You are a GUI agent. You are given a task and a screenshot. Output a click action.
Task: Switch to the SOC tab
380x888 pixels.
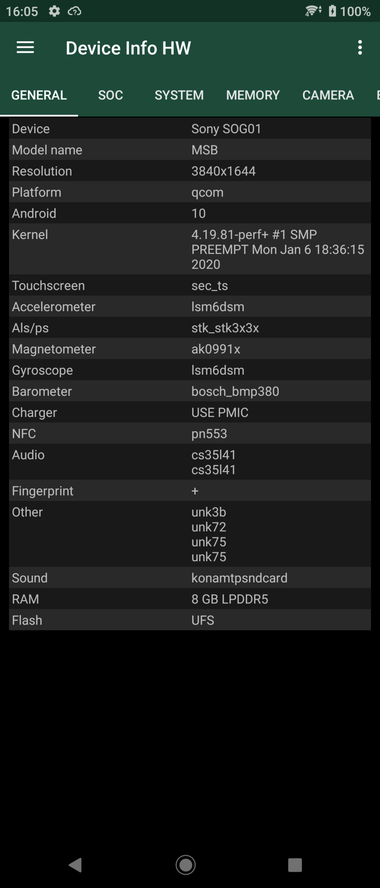(x=110, y=95)
